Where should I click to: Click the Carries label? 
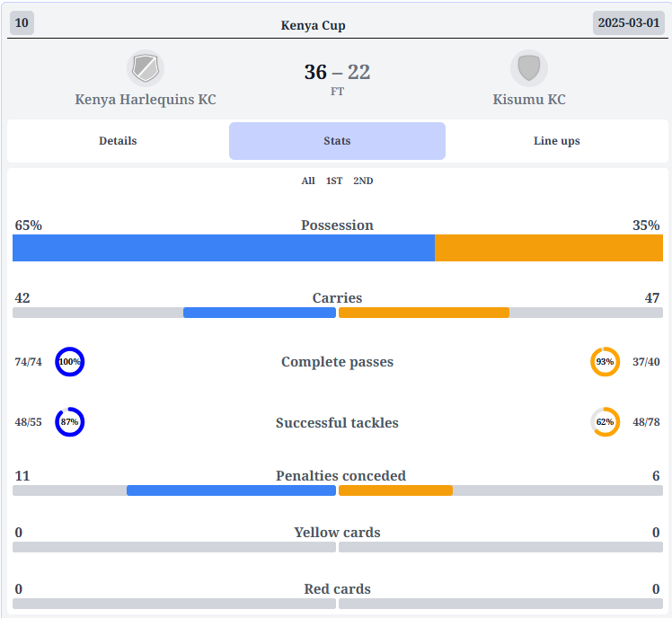(337, 298)
